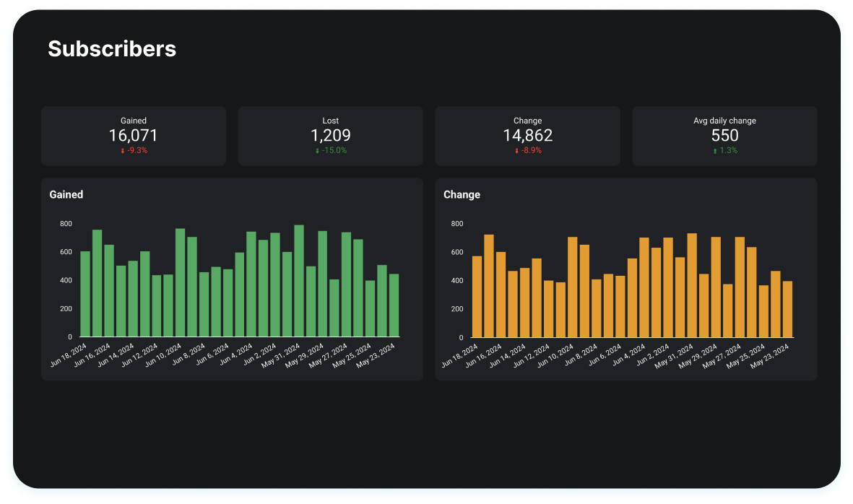The width and height of the screenshot is (853, 504).
Task: Click the Subscribers dashboard heading
Action: click(x=111, y=49)
